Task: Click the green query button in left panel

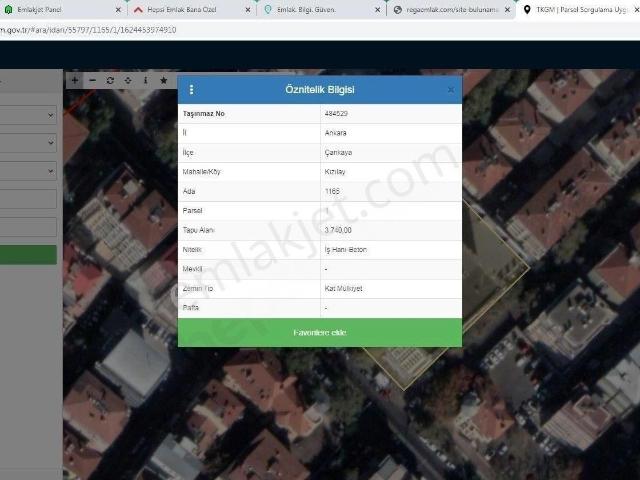Action: click(28, 255)
